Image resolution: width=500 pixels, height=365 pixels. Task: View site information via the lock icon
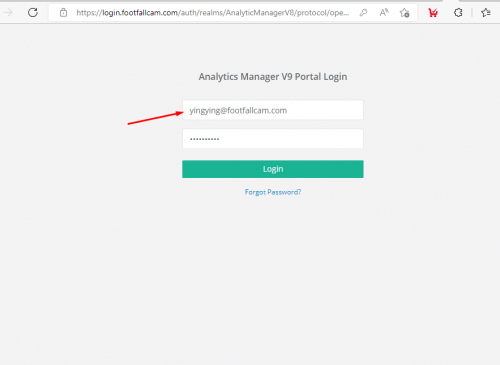[63, 13]
